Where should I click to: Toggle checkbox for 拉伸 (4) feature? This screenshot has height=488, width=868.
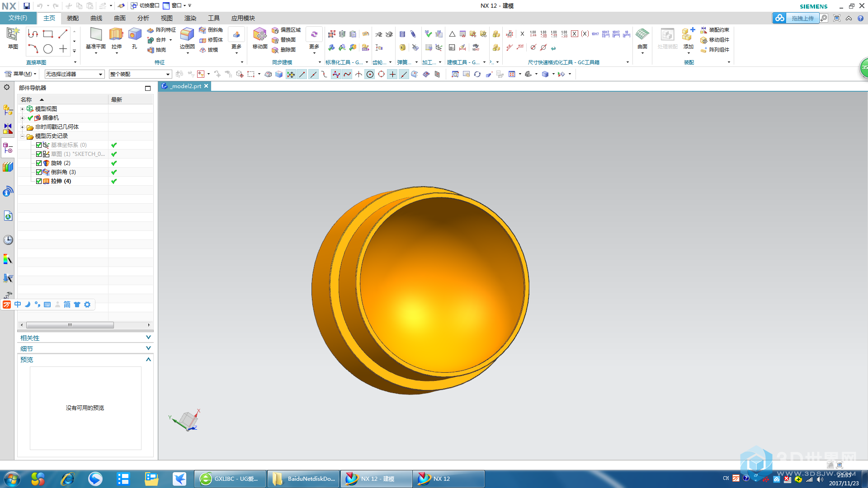pyautogui.click(x=39, y=181)
